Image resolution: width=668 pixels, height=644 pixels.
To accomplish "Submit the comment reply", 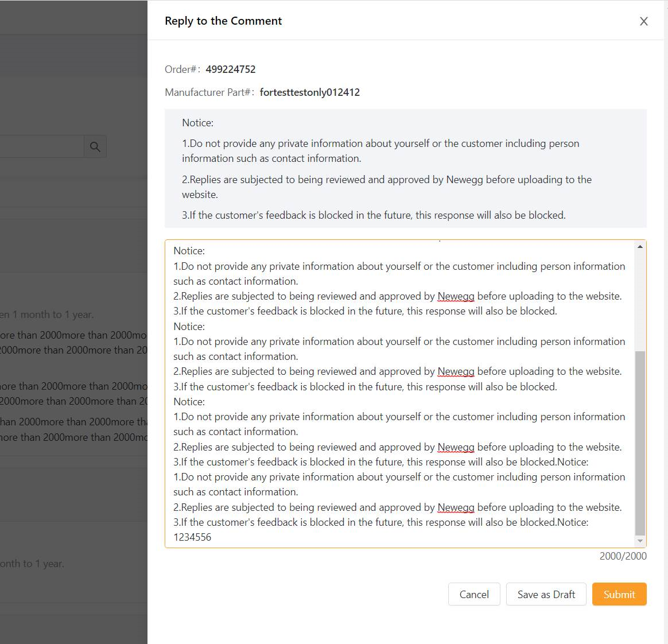I will point(619,594).
